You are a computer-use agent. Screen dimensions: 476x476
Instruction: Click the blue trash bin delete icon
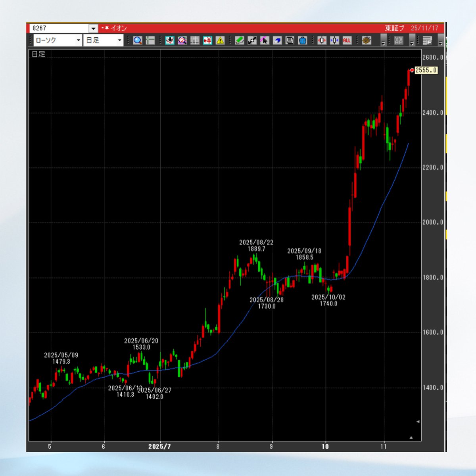click(x=303, y=40)
